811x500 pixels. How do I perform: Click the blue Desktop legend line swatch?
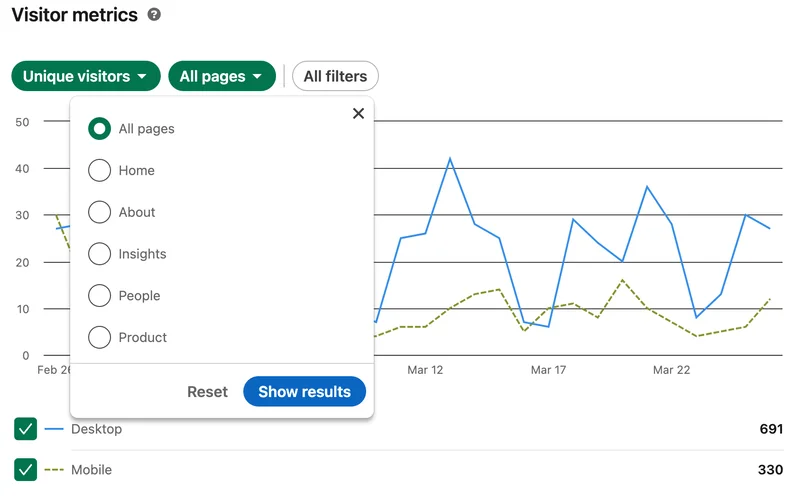(55, 429)
